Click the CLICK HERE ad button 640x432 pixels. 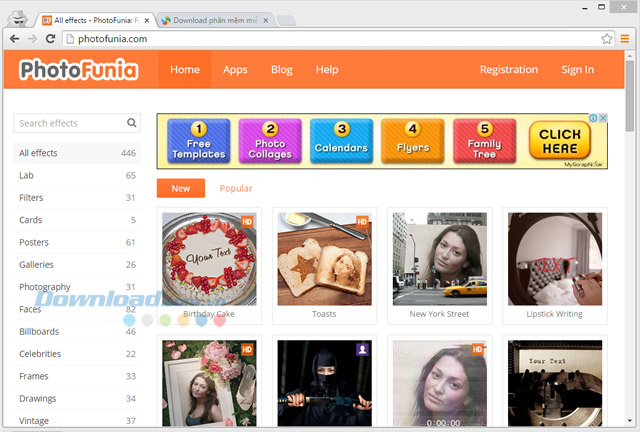(560, 141)
